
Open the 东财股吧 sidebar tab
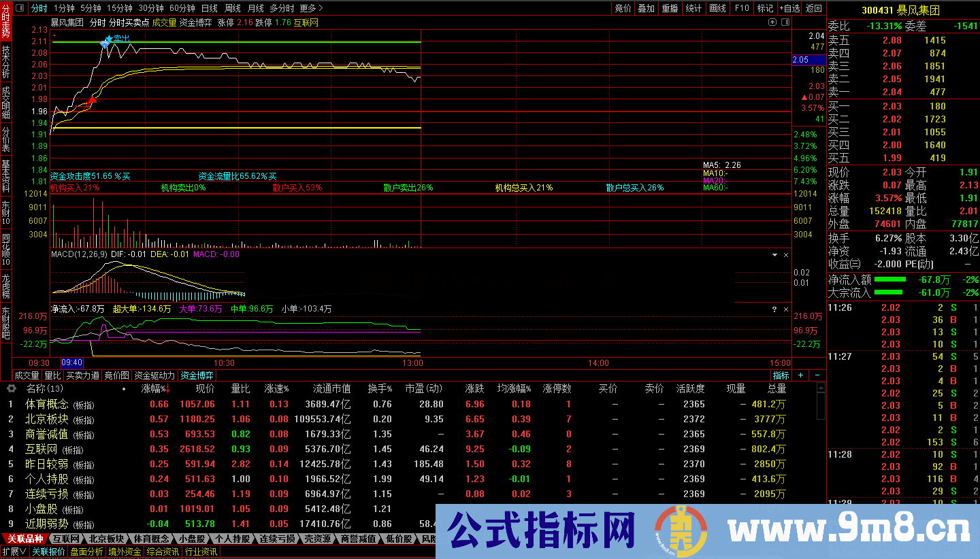click(6, 324)
